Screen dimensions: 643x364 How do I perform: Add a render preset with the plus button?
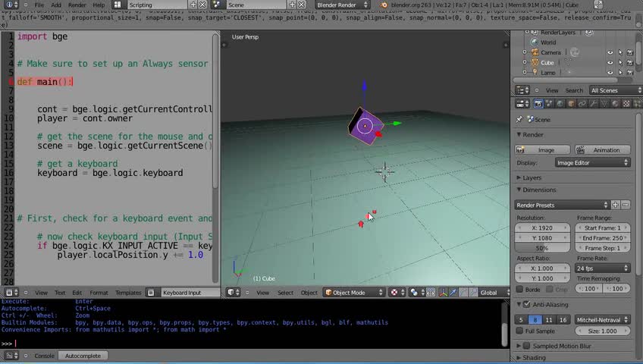pyautogui.click(x=615, y=205)
